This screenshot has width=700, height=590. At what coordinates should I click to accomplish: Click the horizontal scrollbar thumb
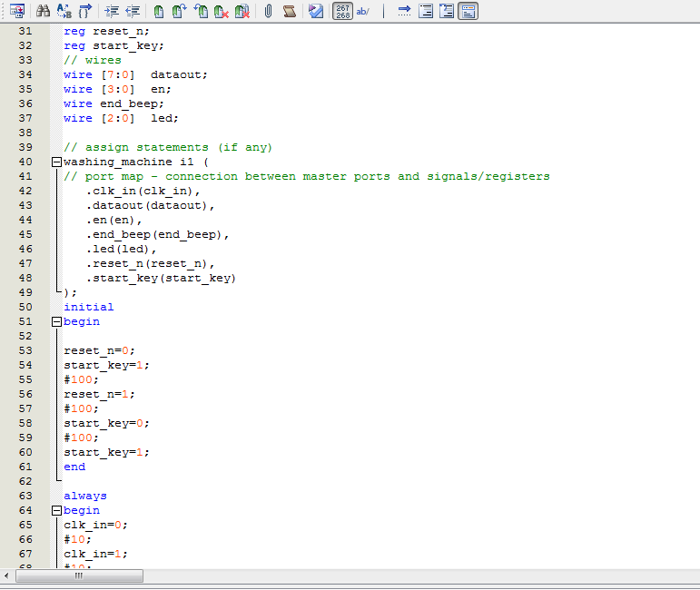pos(79,575)
